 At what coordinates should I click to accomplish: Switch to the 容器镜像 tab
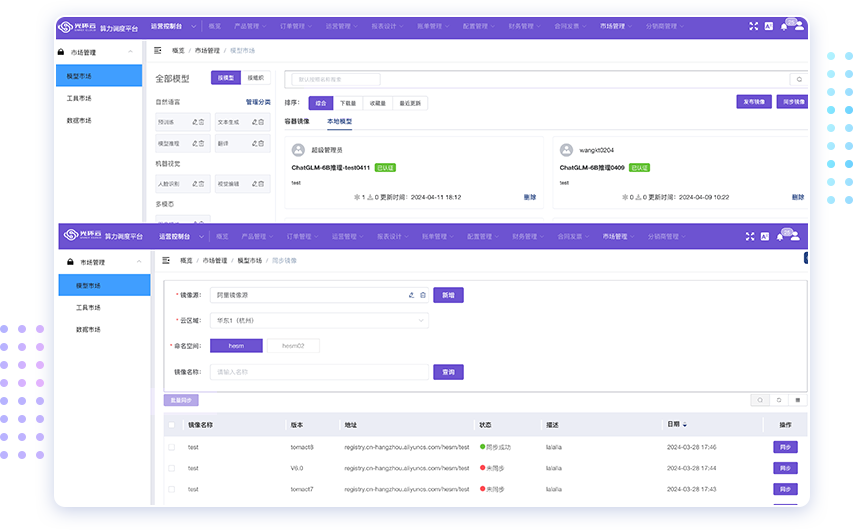(297, 121)
